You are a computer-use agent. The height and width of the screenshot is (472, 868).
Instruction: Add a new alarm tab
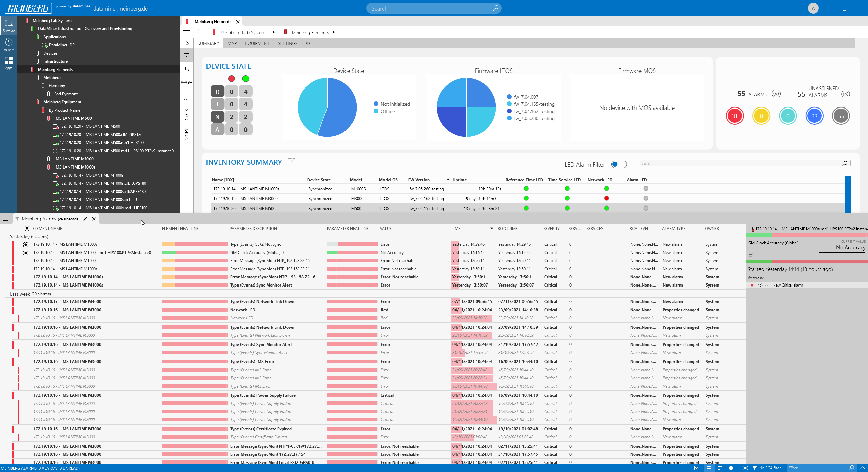(106, 219)
